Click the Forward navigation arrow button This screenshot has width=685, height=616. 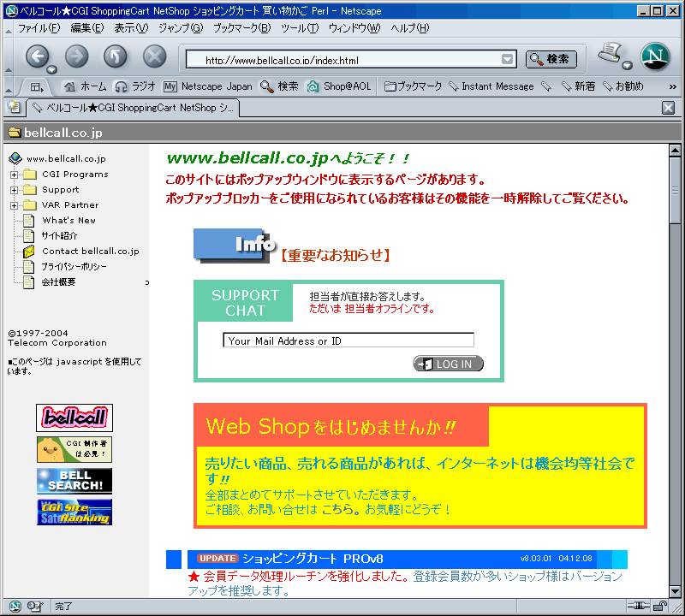(77, 56)
